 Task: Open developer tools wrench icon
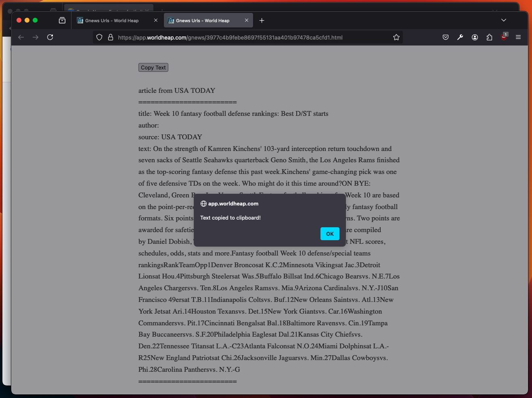(460, 37)
